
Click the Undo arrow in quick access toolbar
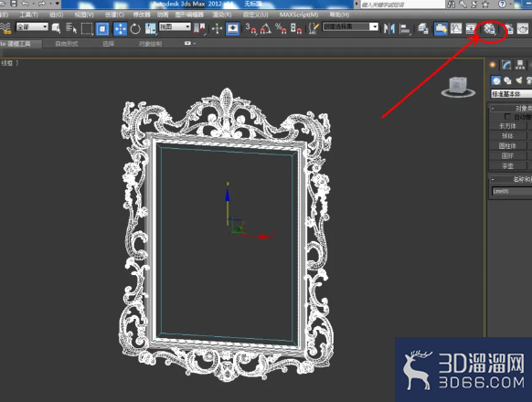click(26, 4)
